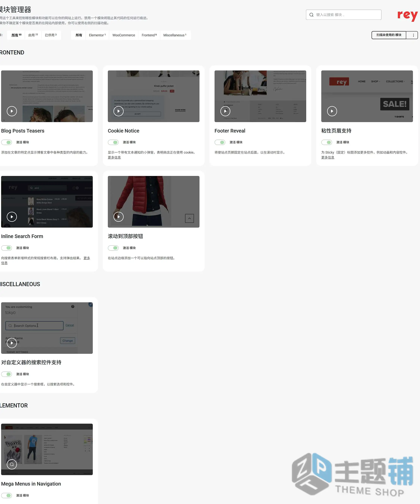The height and width of the screenshot is (504, 420).
Task: Filter modules by 启用 77 status
Action: pyautogui.click(x=33, y=35)
